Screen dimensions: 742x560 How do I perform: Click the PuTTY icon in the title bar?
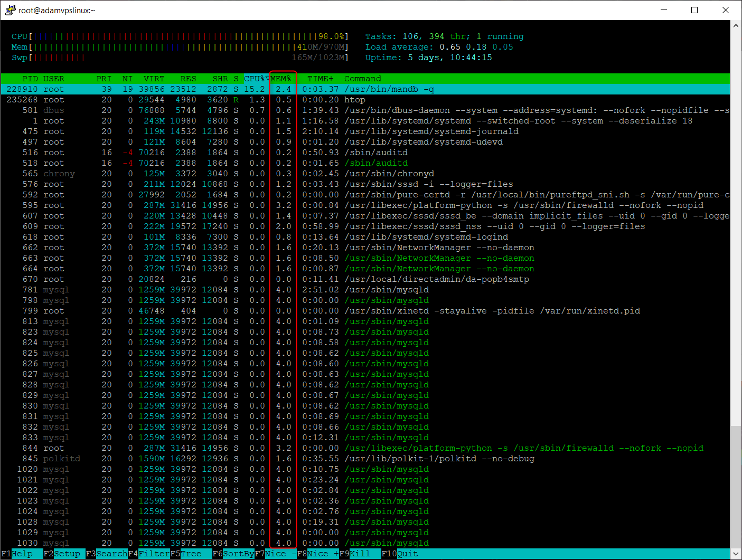tap(10, 10)
